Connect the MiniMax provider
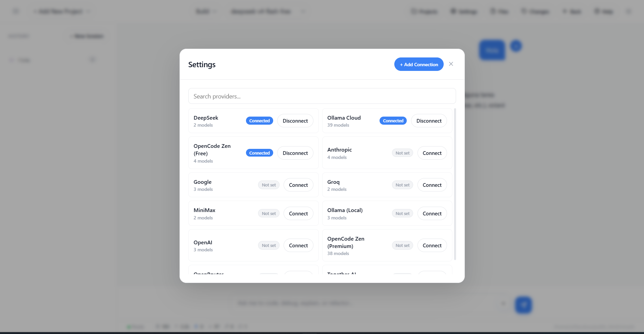Viewport: 644px width, 334px height. 298,213
